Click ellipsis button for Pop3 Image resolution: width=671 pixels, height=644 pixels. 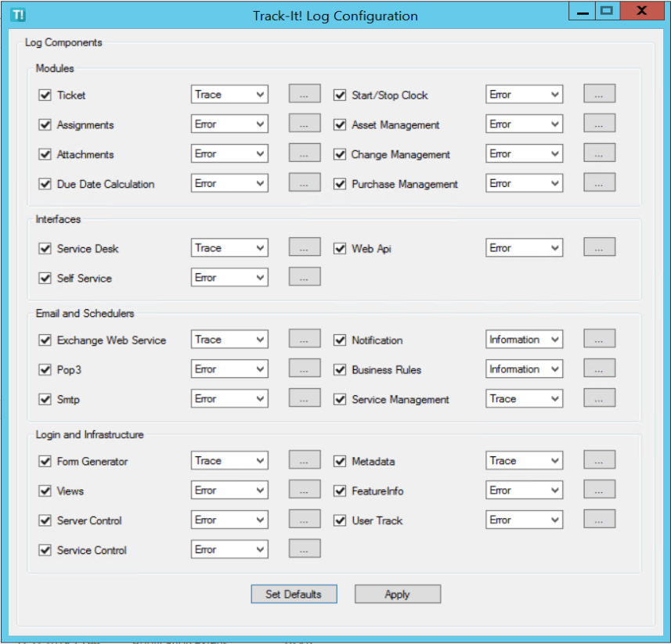(x=305, y=368)
